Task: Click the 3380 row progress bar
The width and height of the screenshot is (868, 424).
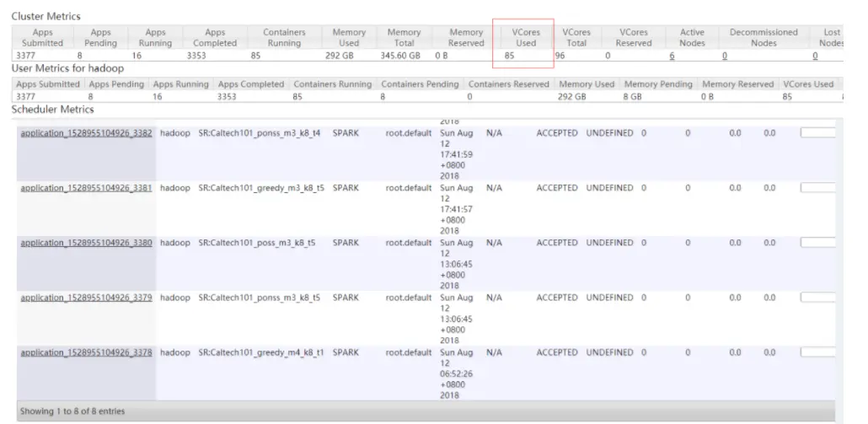Action: [x=817, y=243]
